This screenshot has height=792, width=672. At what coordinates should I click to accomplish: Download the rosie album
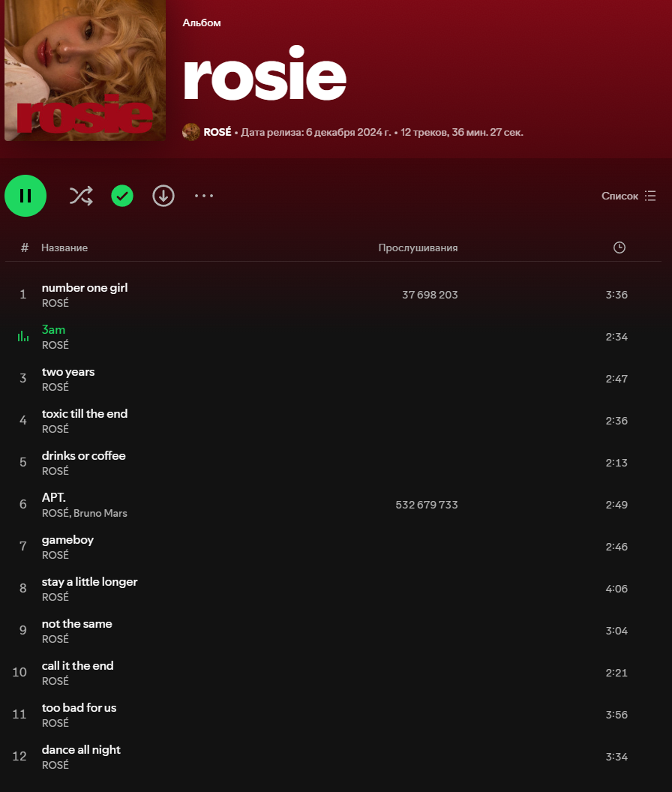click(x=163, y=196)
